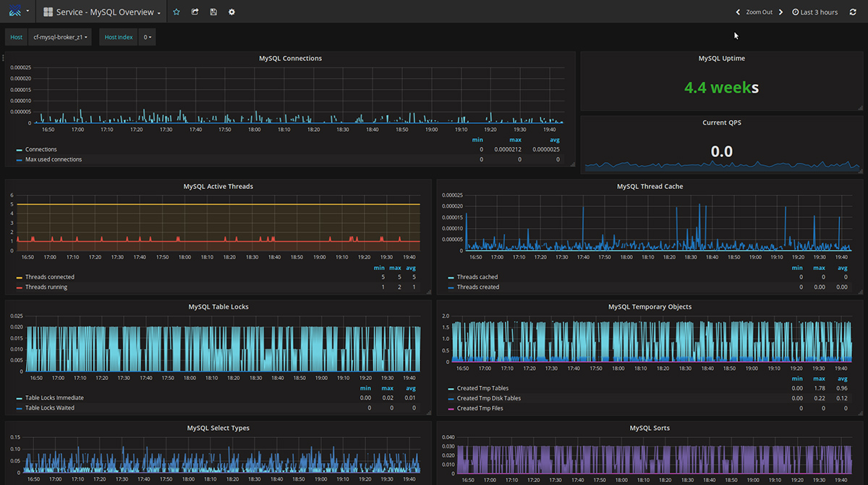Sort Table Locks legend by min

pyautogui.click(x=365, y=388)
